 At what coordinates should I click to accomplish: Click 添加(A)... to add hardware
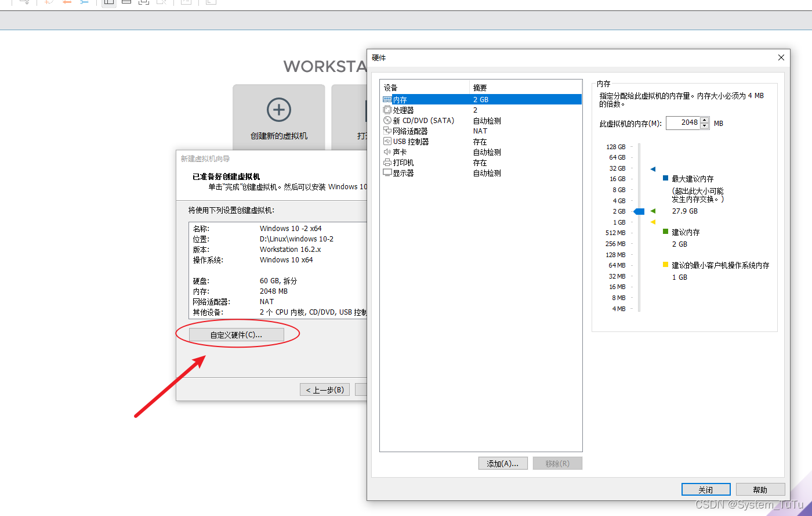click(503, 463)
